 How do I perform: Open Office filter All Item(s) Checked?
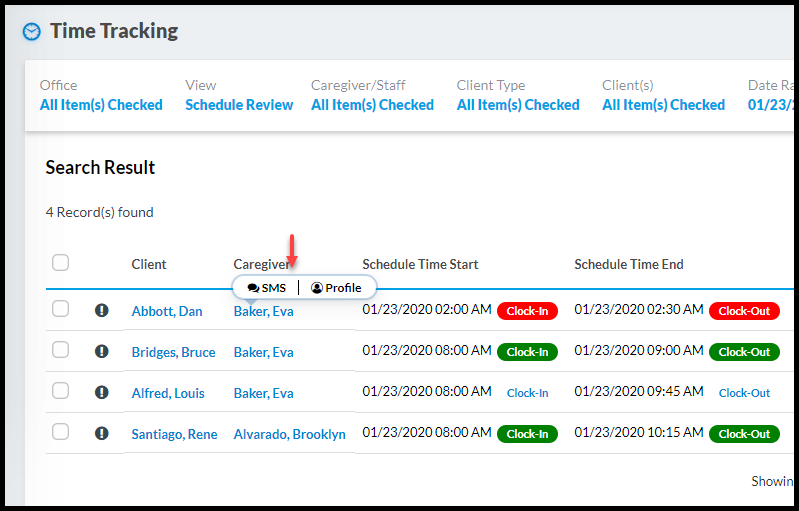[x=101, y=105]
